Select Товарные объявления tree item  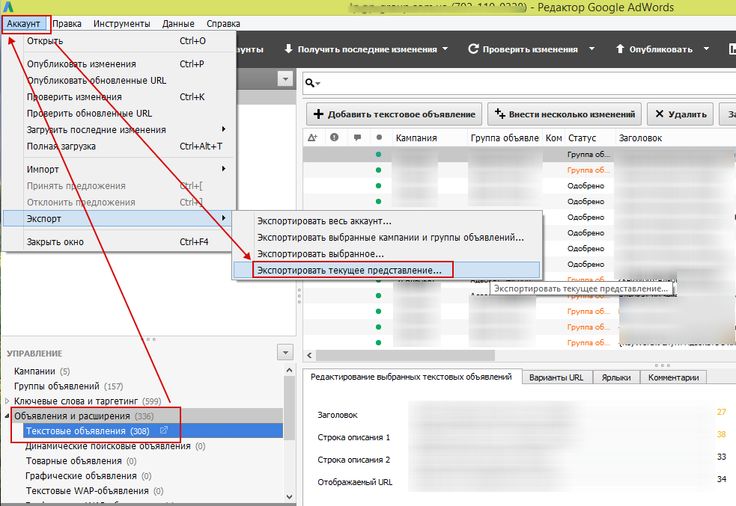pyautogui.click(x=81, y=461)
